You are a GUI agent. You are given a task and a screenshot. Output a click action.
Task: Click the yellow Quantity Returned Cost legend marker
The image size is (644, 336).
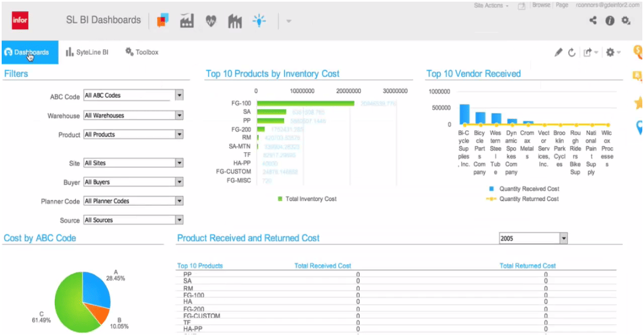click(x=491, y=199)
